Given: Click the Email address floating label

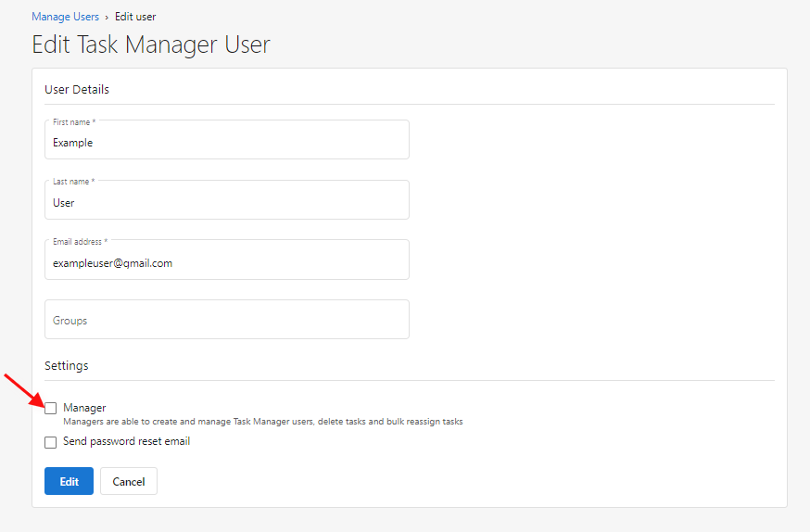Looking at the screenshot, I should tap(80, 241).
